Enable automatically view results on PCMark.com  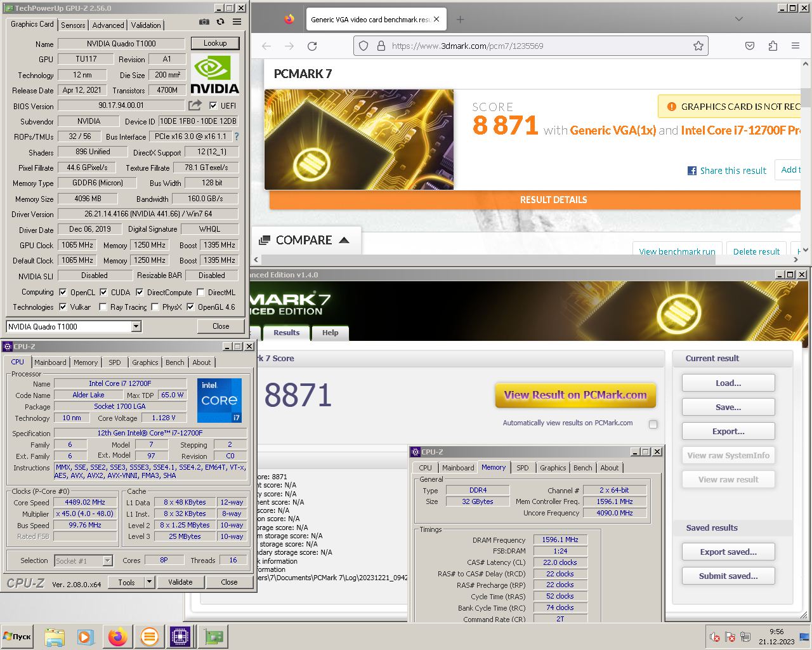653,423
